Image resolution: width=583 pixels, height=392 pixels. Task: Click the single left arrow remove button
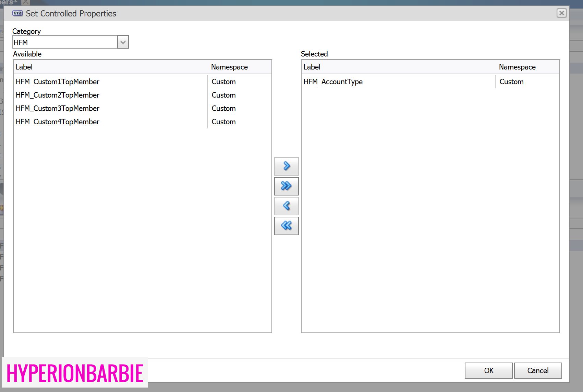click(x=286, y=206)
